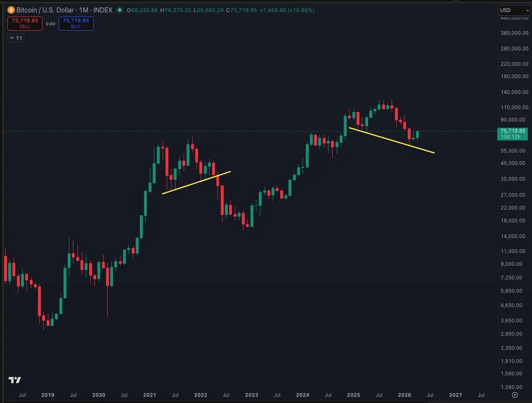Click the 2022 time axis label
Image resolution: width=532 pixels, height=403 pixels.
[200, 395]
